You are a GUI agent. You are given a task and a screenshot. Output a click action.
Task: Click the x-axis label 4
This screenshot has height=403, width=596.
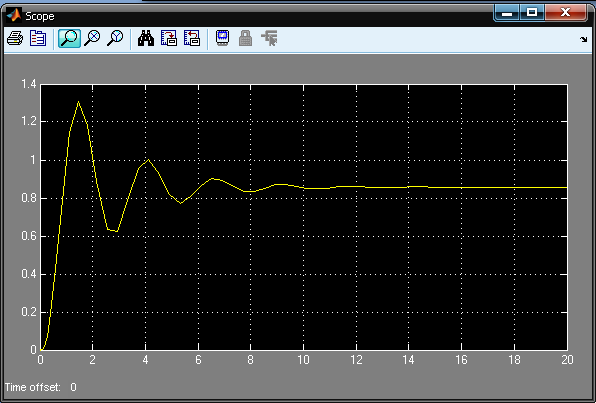(146, 360)
